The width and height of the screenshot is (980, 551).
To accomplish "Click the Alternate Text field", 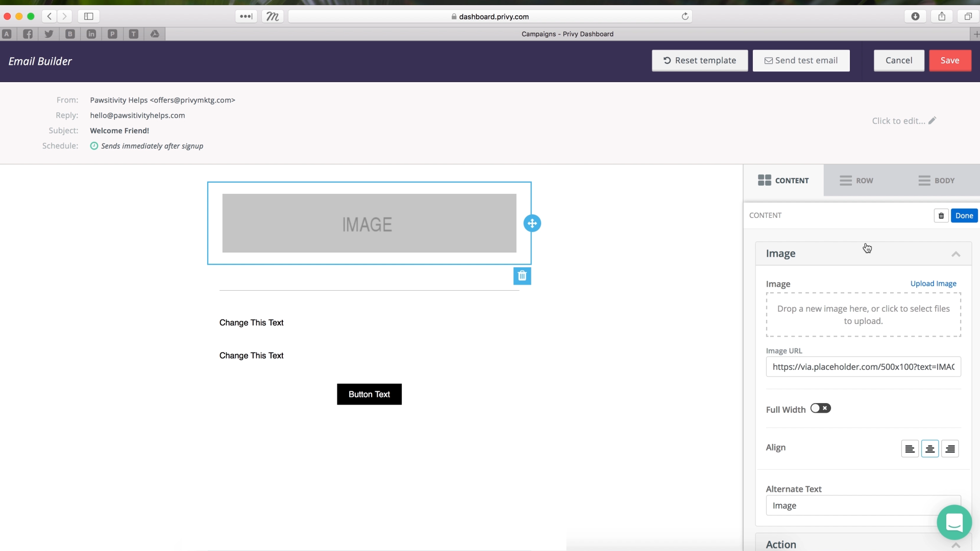I will pyautogui.click(x=863, y=506).
